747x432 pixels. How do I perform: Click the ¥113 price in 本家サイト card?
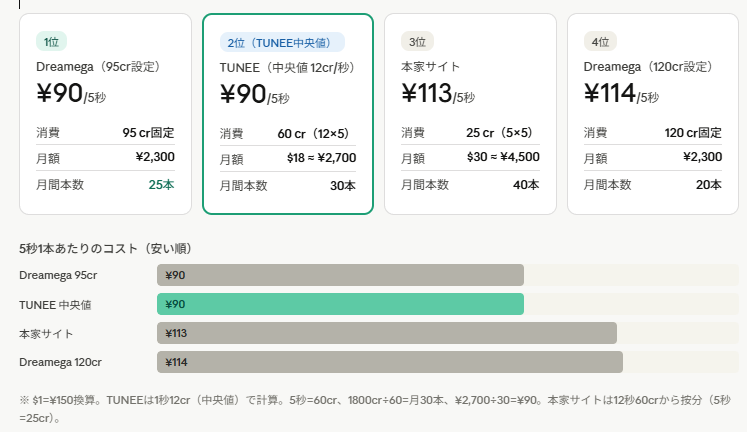(426, 94)
